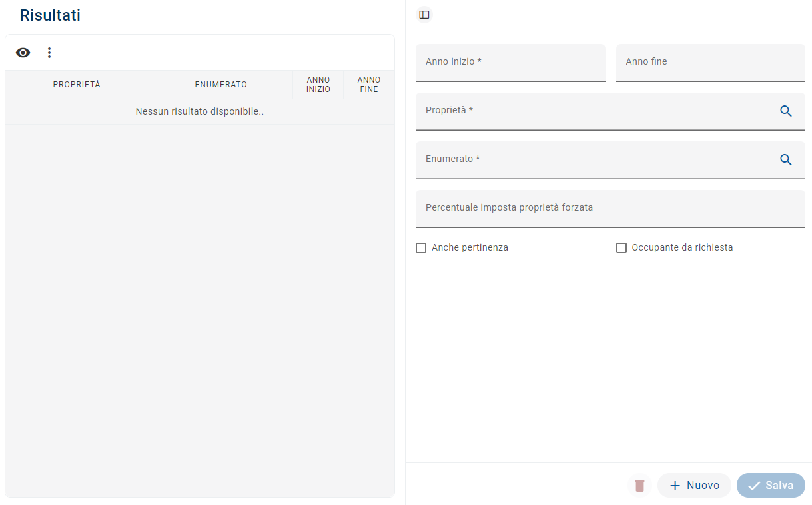Click the Enumerato search magnifier icon
Screen dimensions: 812x505
pos(786,160)
